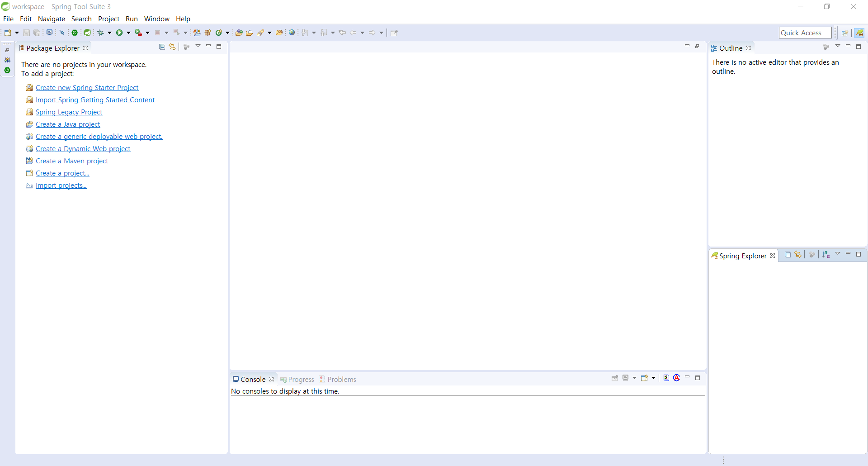The image size is (868, 466).
Task: Open the Web Browser globe icon
Action: 292,33
